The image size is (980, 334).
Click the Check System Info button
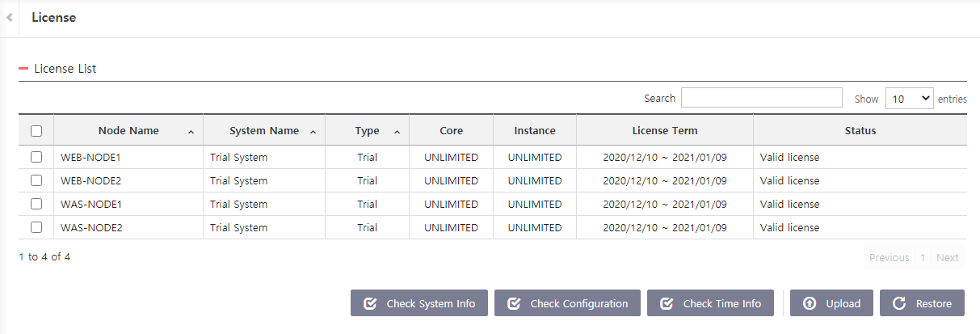coord(418,303)
